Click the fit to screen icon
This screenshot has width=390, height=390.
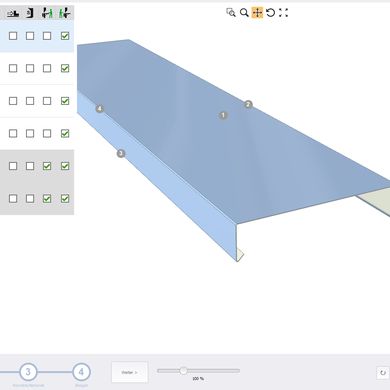(x=283, y=13)
